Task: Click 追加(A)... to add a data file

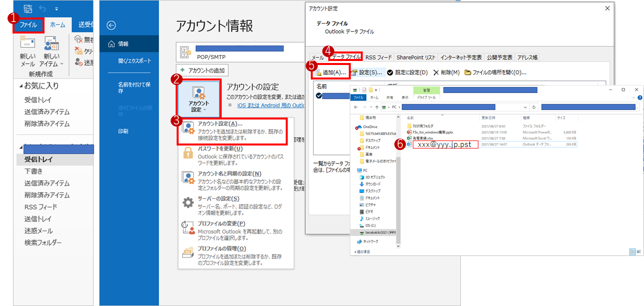Action: pyautogui.click(x=330, y=72)
